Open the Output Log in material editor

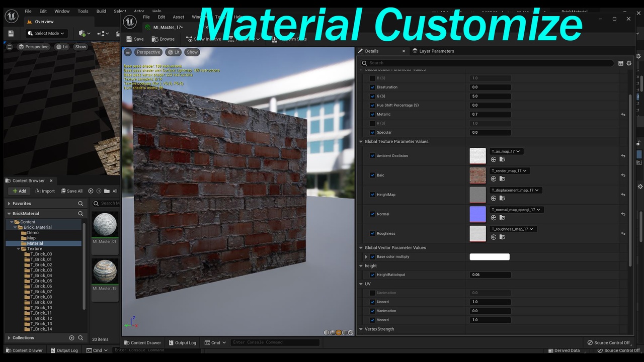click(182, 343)
